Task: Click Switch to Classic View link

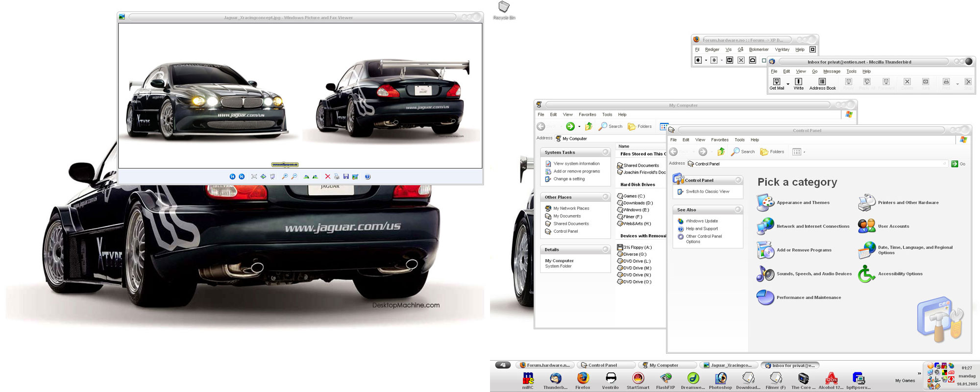Action: pos(707,192)
